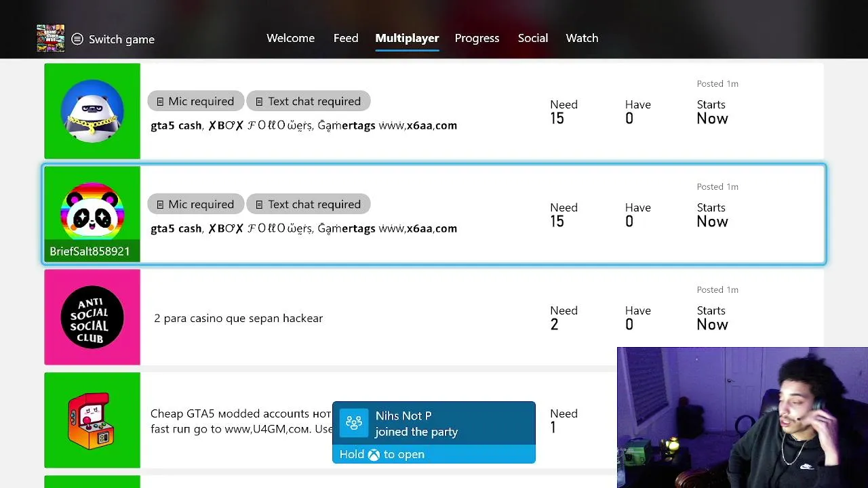Click Mic required tag in BriefSalt858921 post
Viewport: 868px width, 488px height.
(x=195, y=204)
